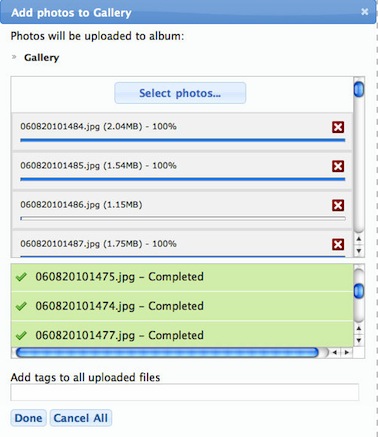Click the completed list scroll down arrow
This screenshot has width=378, height=437.
(359, 340)
